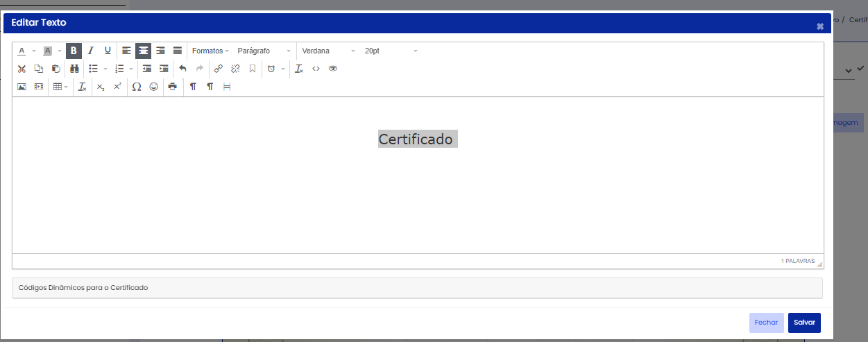Image resolution: width=868 pixels, height=342 pixels.
Task: Open find and replace binoculars icon
Action: pos(74,69)
